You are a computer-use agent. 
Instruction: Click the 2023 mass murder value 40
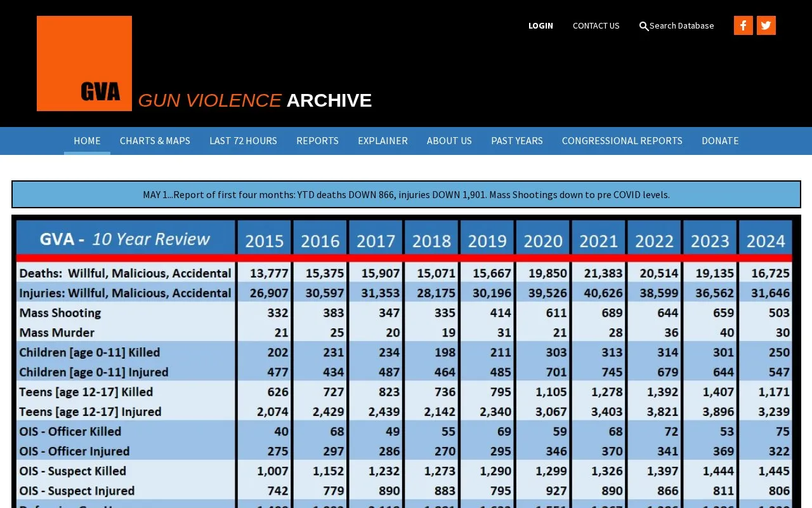pos(726,332)
